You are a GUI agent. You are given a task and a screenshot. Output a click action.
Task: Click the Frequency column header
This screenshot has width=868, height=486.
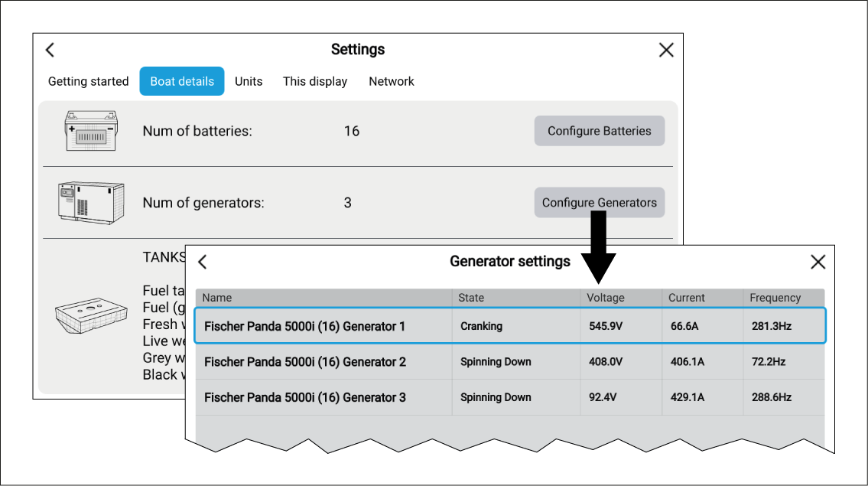click(x=775, y=298)
